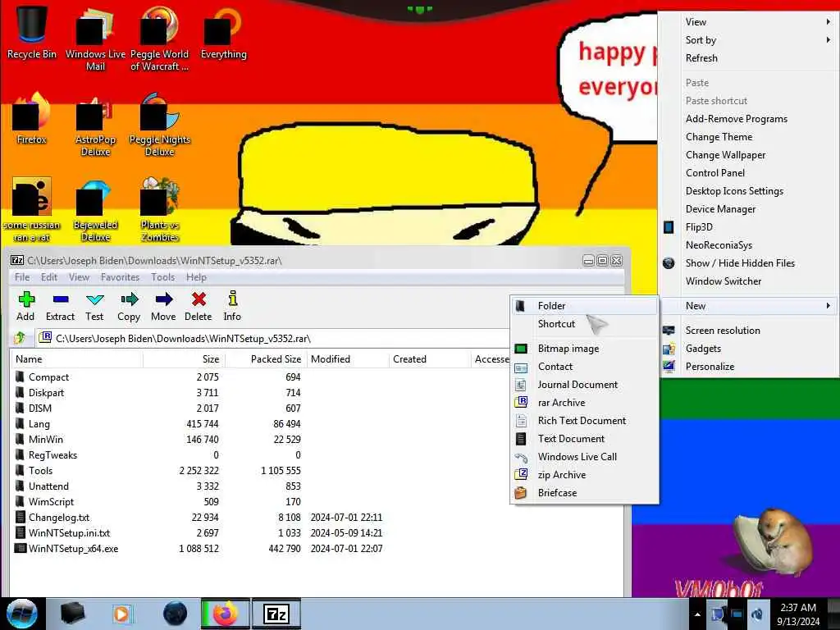Open Desktop Icons Settings entry
This screenshot has height=630, width=840.
(x=749, y=191)
